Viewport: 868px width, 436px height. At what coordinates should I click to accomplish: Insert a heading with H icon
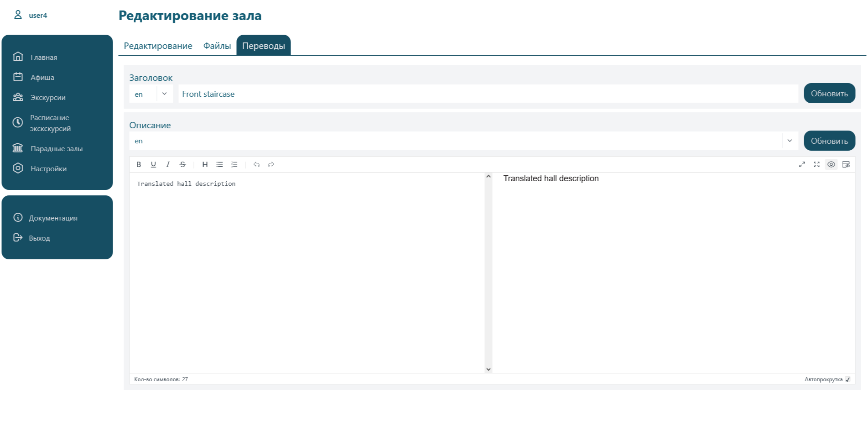point(205,164)
